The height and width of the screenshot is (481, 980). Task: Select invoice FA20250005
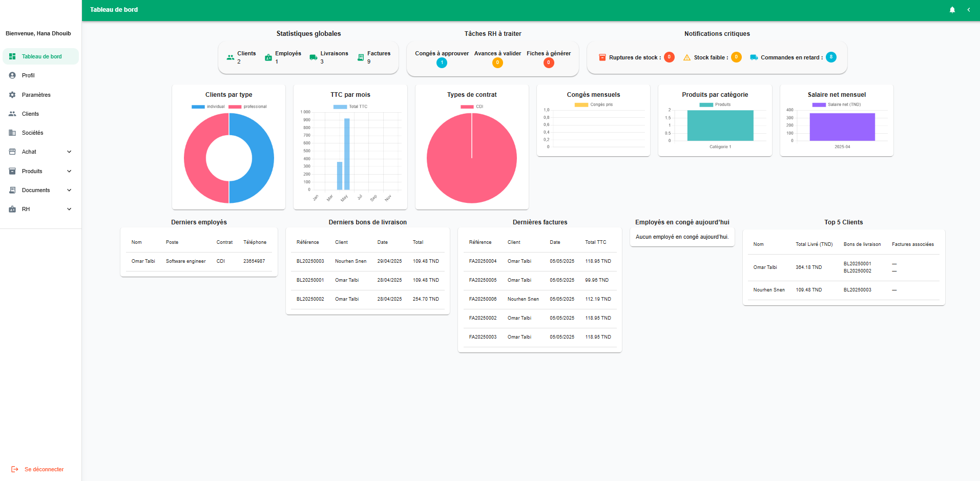coord(483,280)
